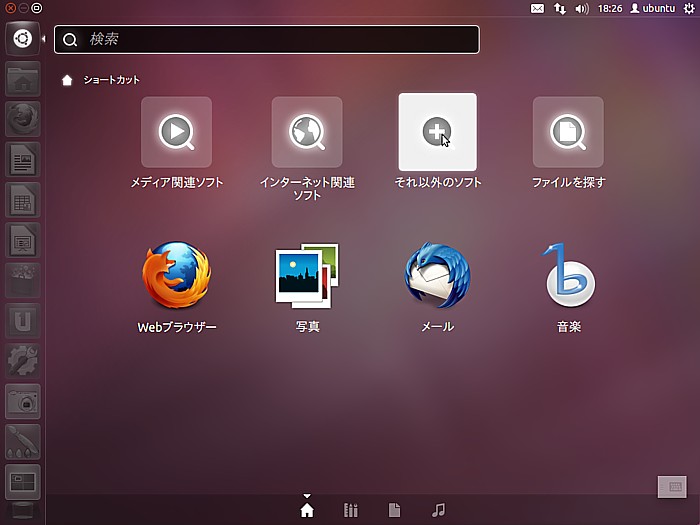Click the home icon beside ショートカット
The width and height of the screenshot is (700, 525).
(x=67, y=80)
